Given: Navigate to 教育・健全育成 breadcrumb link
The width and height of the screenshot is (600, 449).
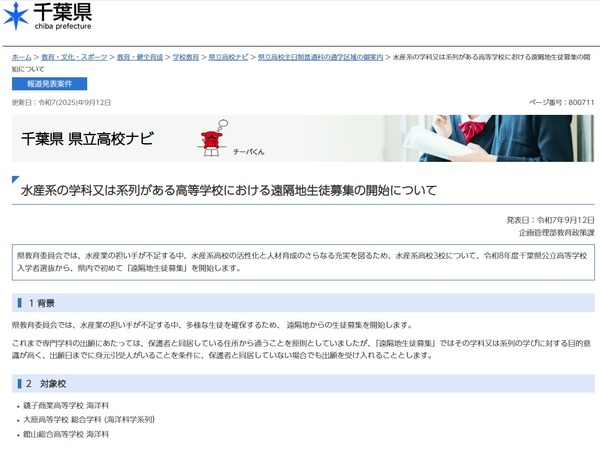Looking at the screenshot, I should pos(139,58).
